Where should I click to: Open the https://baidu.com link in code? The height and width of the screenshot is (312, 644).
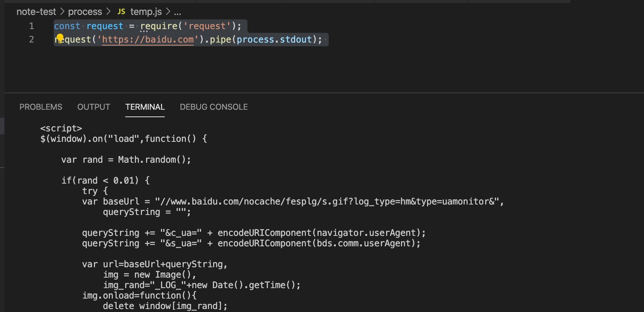(148, 40)
